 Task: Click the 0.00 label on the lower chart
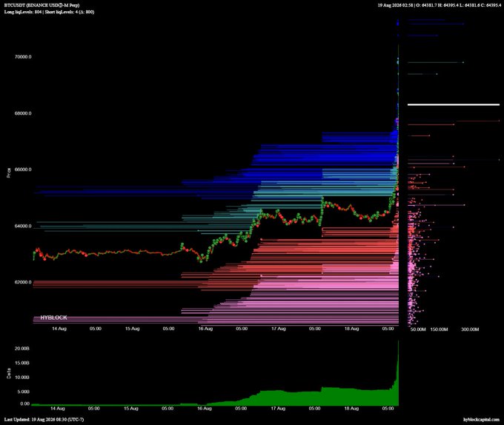24,404
